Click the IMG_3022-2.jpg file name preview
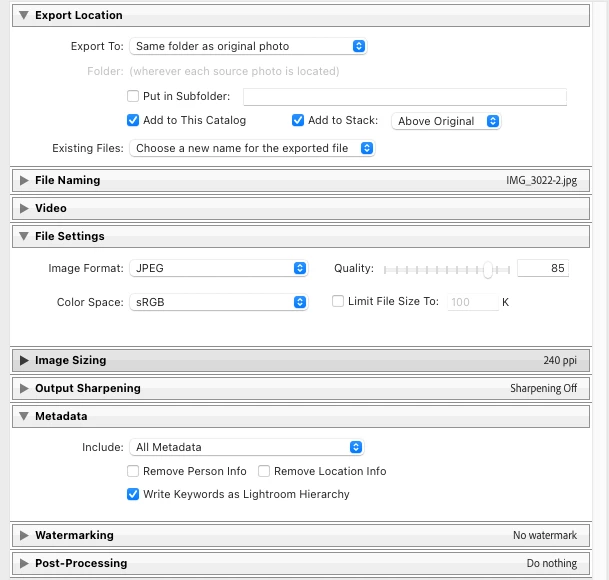Screen dimensions: 609x580 [541, 181]
